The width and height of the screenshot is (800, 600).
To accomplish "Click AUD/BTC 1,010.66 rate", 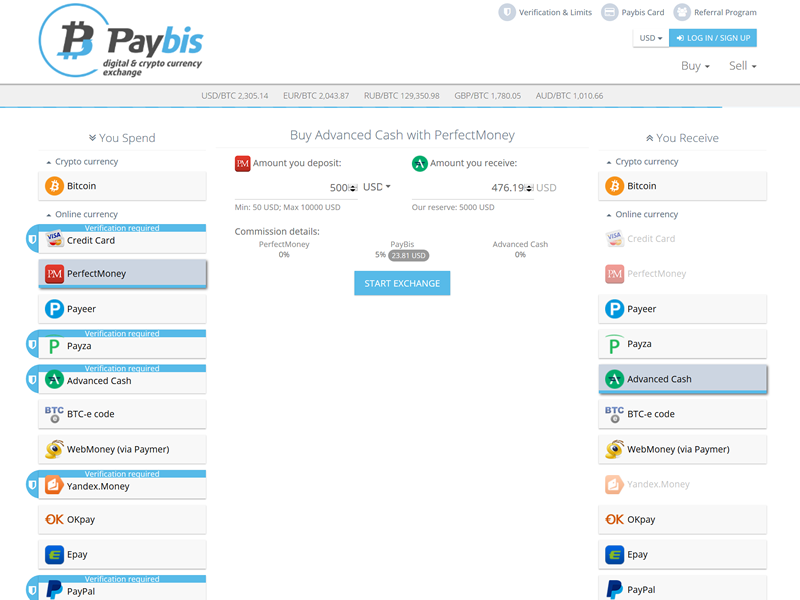I will coord(569,96).
